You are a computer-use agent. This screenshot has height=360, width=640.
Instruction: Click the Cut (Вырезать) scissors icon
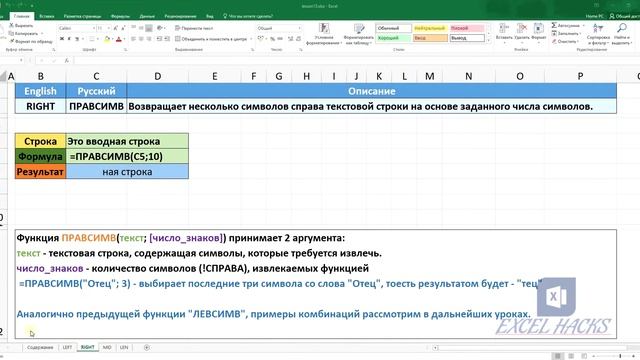11,25
